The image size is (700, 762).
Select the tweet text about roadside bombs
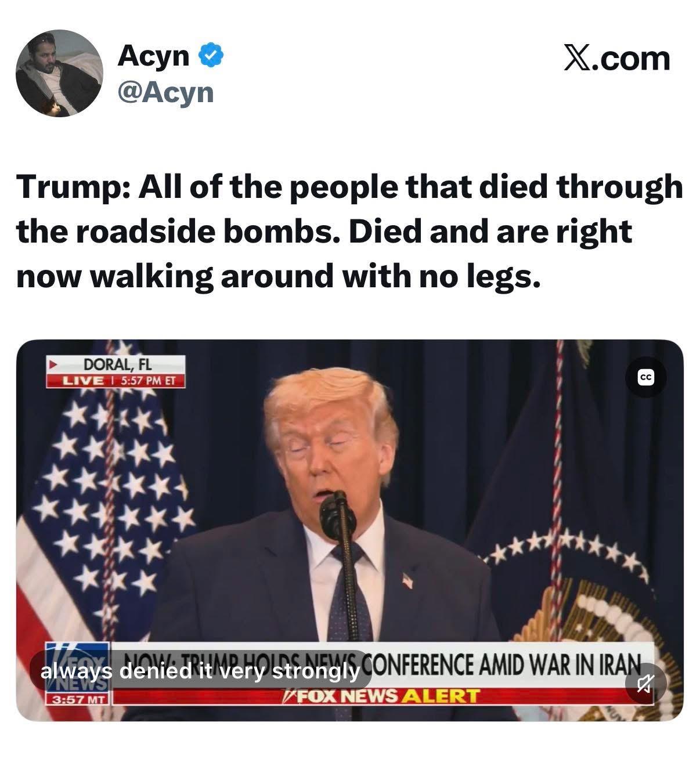click(x=349, y=231)
